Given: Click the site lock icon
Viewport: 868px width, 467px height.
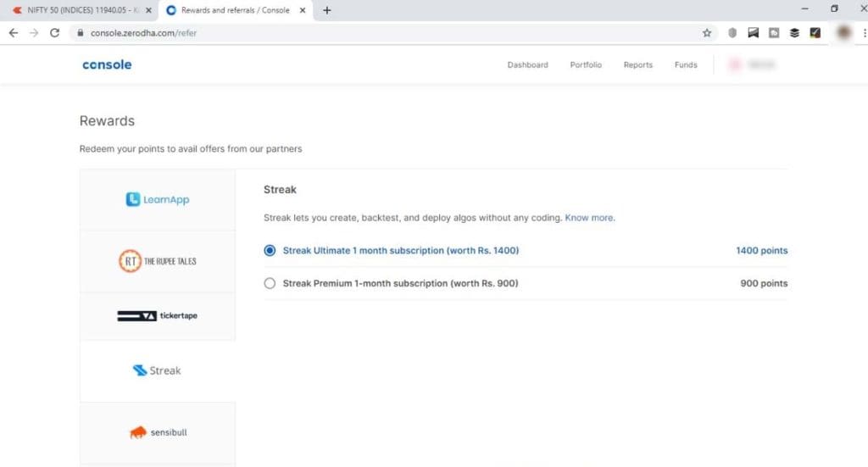Looking at the screenshot, I should [x=81, y=33].
